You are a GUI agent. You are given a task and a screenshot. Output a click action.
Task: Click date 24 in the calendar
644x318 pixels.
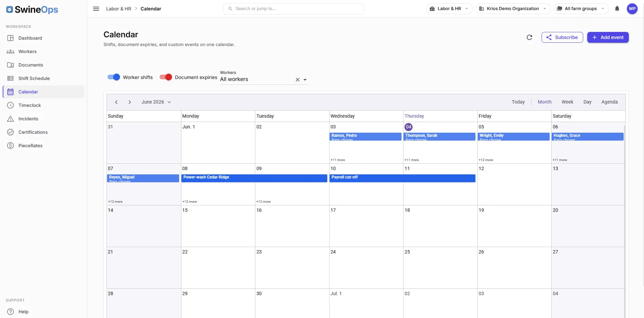[x=333, y=252]
